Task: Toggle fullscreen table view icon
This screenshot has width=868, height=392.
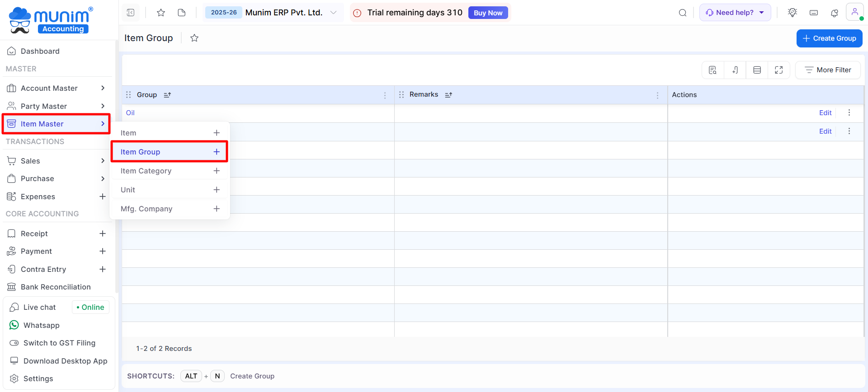Action: pyautogui.click(x=778, y=70)
